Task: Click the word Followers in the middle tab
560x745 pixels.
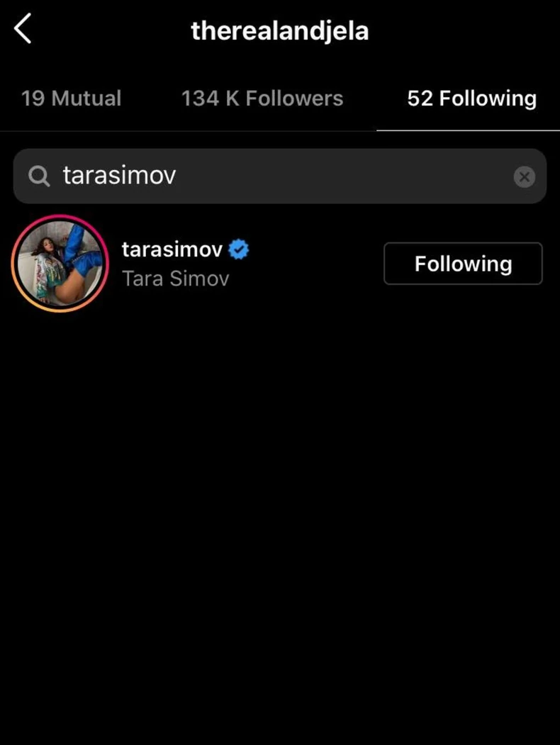Action: (x=294, y=99)
